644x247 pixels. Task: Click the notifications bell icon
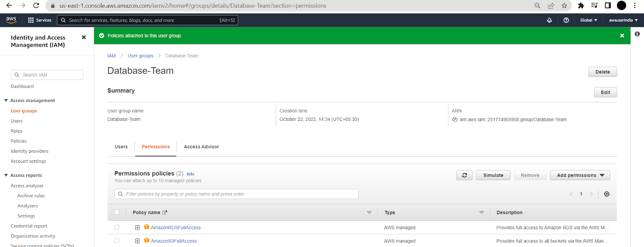tap(549, 20)
